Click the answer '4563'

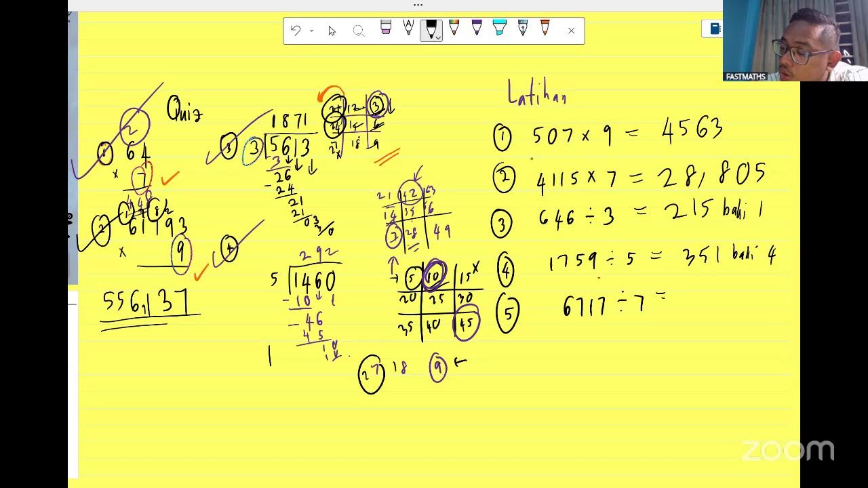(x=692, y=130)
